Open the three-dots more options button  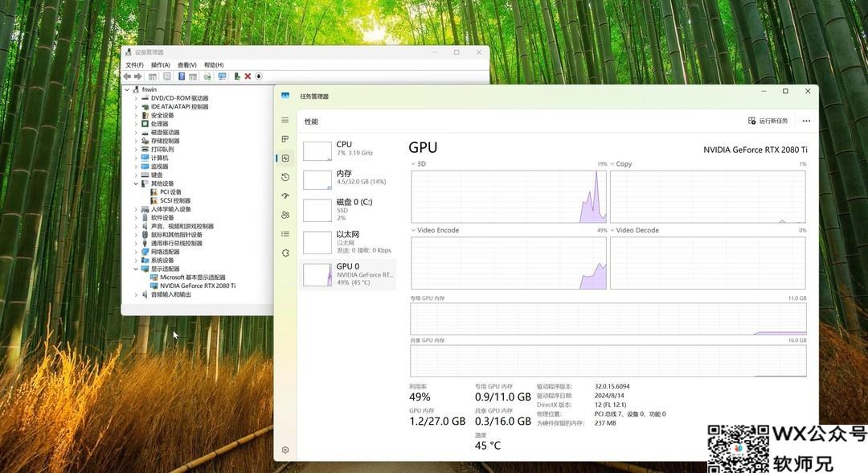point(806,121)
